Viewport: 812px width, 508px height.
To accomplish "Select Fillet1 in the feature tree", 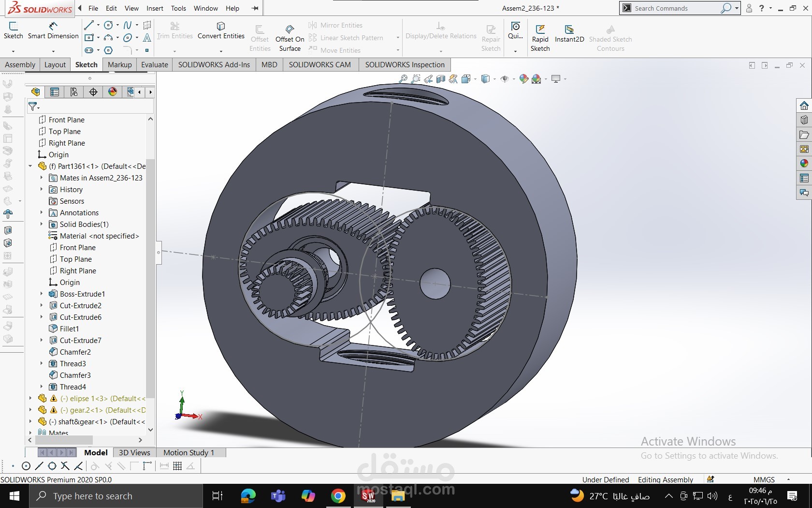I will pyautogui.click(x=69, y=329).
